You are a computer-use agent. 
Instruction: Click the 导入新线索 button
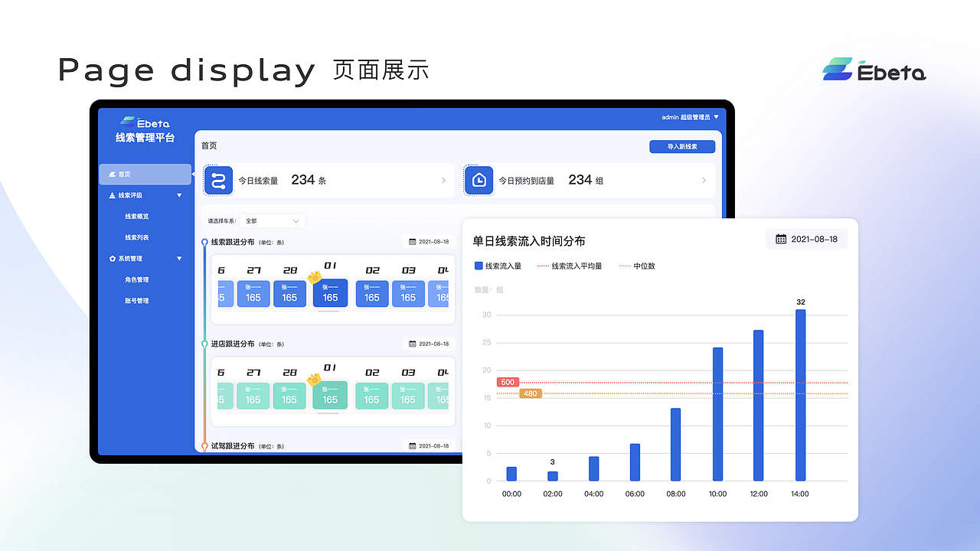[681, 146]
